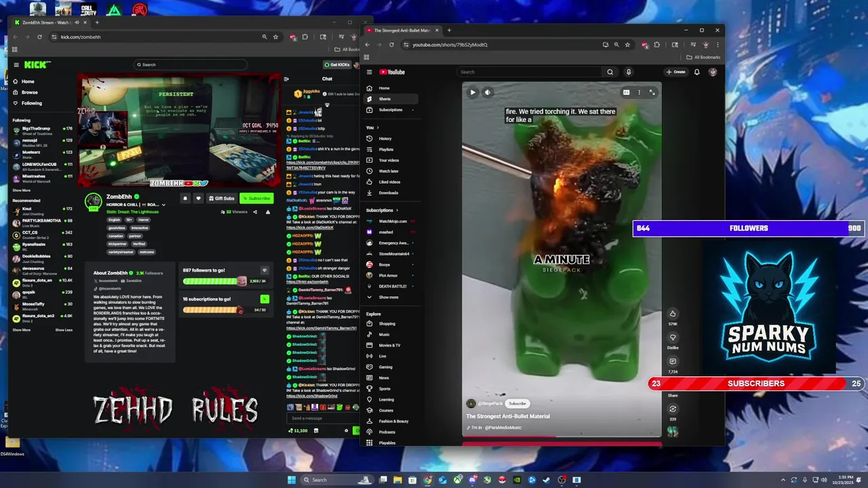Expand the ZombEhh stream title chevron

pos(163,205)
